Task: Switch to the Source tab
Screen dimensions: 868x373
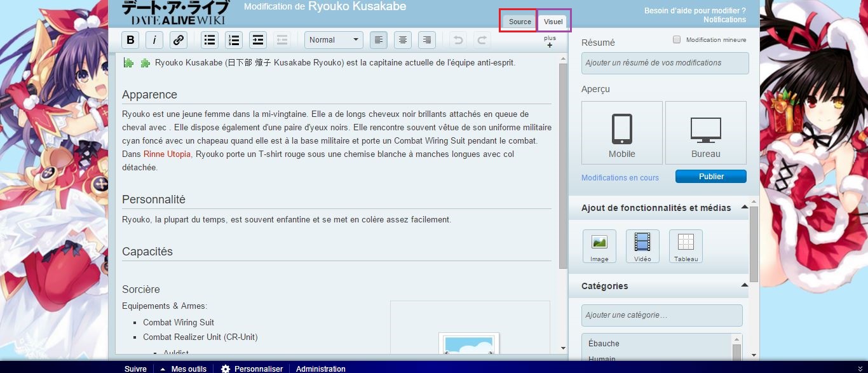Action: pyautogui.click(x=520, y=22)
